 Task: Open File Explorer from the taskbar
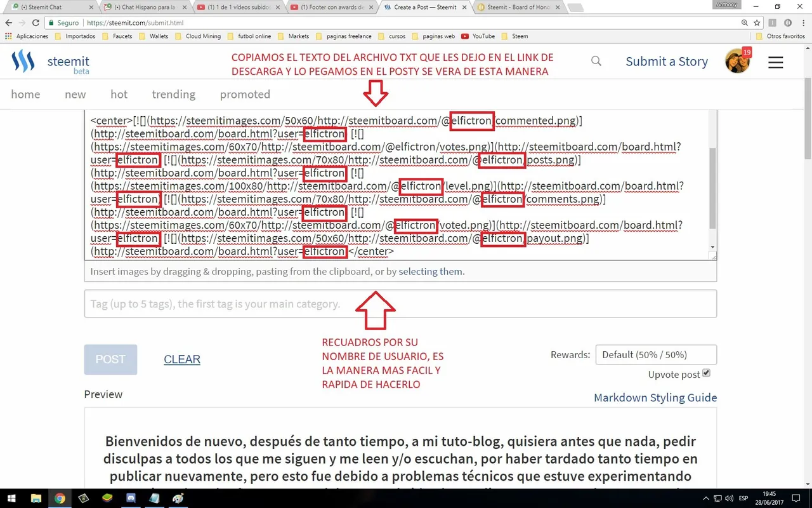[x=36, y=498]
